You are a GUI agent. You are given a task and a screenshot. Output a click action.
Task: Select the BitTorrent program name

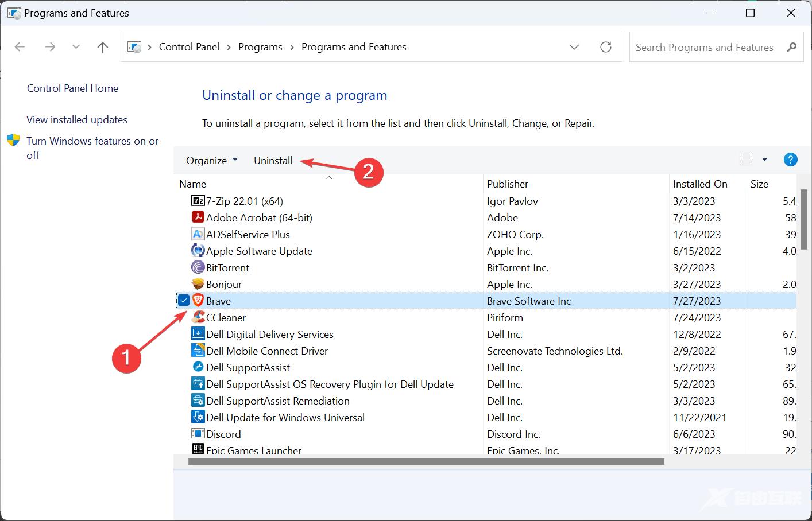[227, 267]
